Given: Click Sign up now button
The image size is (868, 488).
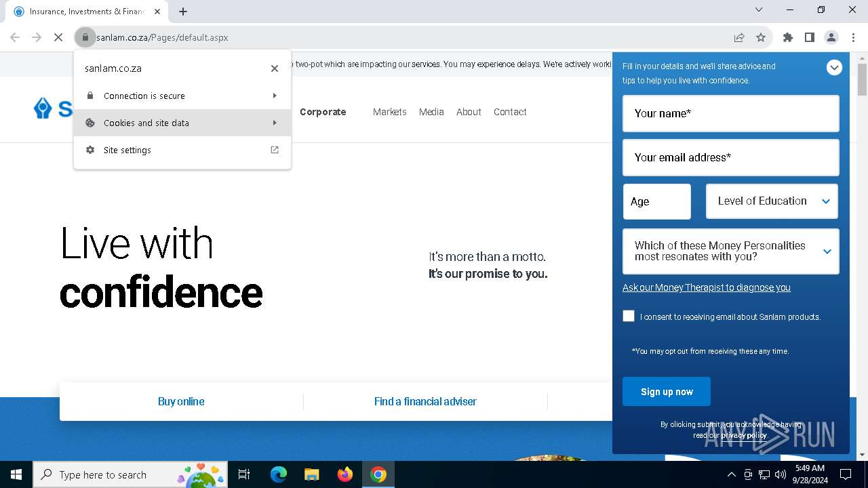Looking at the screenshot, I should tap(667, 392).
